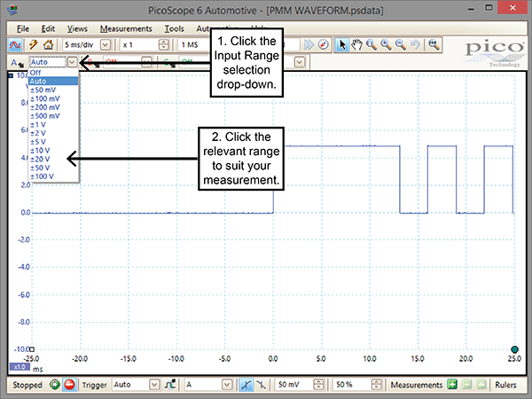Click the x1.0 time axis zoom label
This screenshot has width=532, height=399.
(x=20, y=367)
